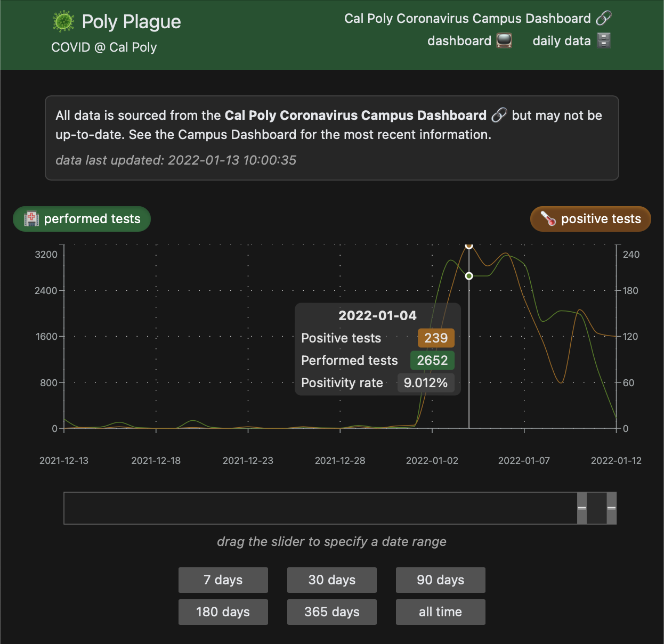Click the left handle of the date range slider

click(581, 508)
